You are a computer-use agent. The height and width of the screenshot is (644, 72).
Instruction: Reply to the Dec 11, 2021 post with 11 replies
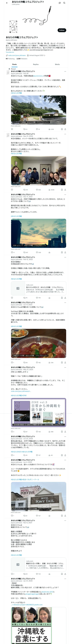[x=13, y=252]
